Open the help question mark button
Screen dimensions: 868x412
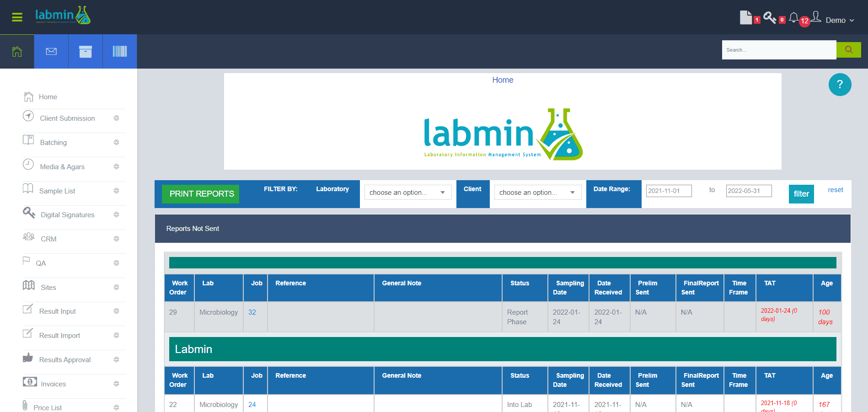[840, 85]
